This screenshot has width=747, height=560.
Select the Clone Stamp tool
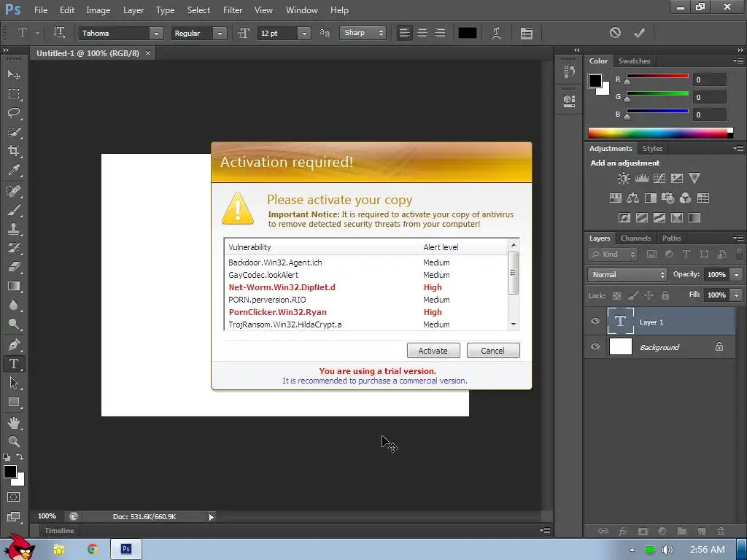(x=14, y=229)
